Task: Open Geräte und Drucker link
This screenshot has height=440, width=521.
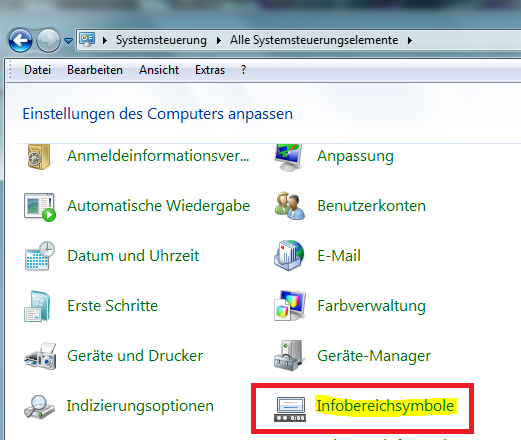Action: point(135,356)
